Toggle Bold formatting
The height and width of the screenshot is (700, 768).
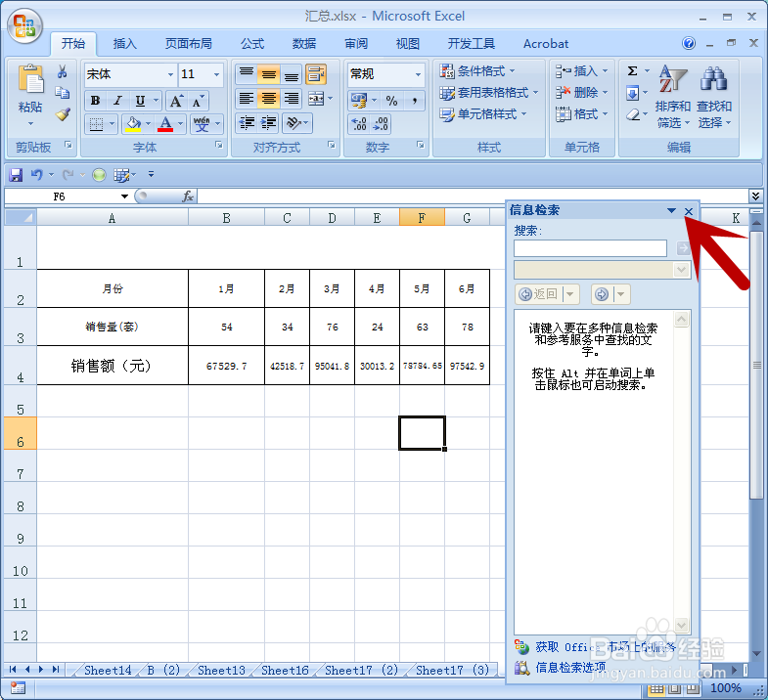pos(96,101)
